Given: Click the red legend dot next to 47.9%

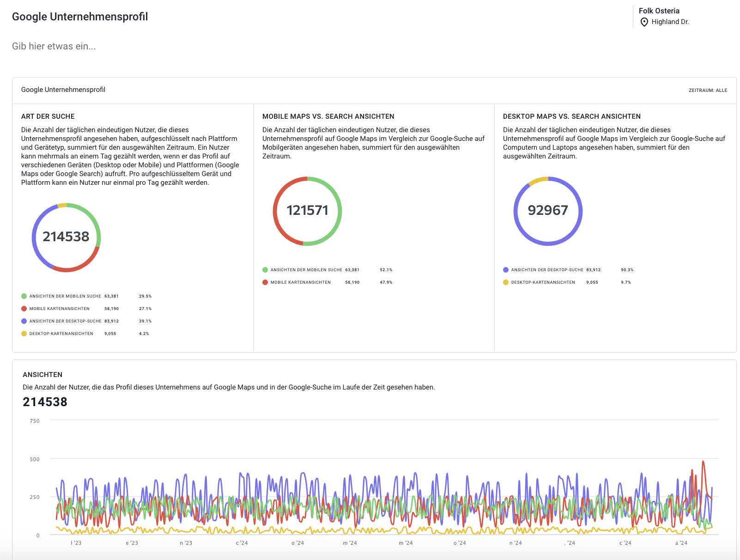Looking at the screenshot, I should [265, 282].
